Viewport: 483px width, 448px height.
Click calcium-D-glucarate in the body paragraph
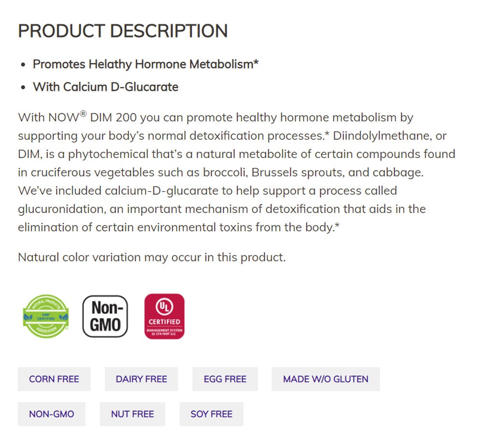pos(162,191)
